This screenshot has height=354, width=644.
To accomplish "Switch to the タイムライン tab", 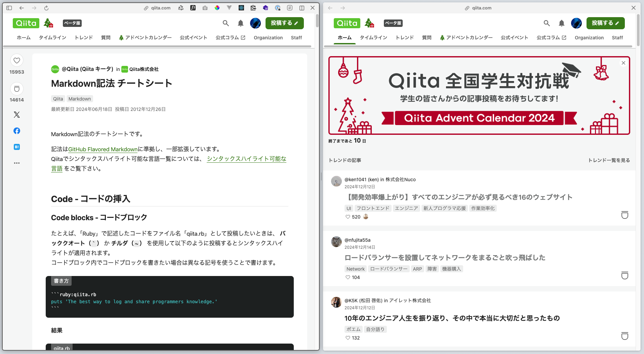I will click(x=52, y=38).
